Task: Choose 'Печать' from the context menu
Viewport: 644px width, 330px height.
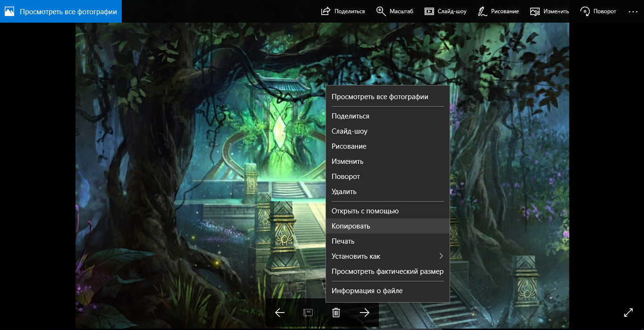Action: click(388, 241)
